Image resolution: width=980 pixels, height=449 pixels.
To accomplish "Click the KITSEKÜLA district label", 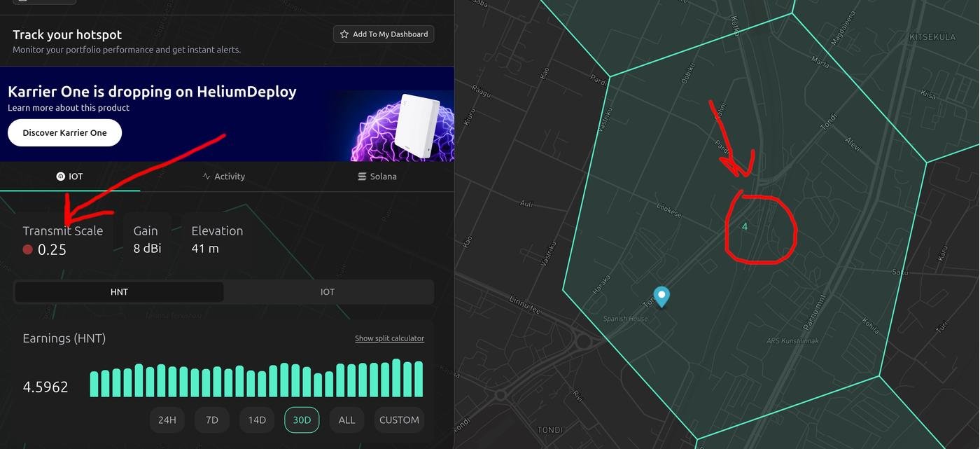I will [x=932, y=36].
